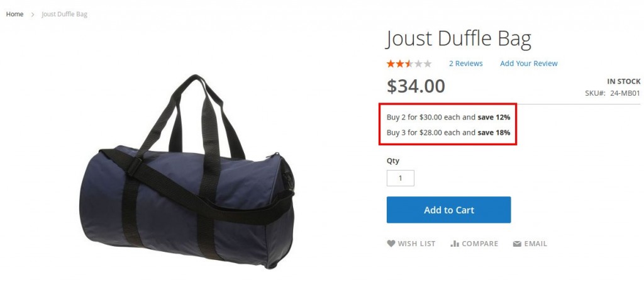
Task: Open the Add Your Review link
Action: tap(528, 64)
